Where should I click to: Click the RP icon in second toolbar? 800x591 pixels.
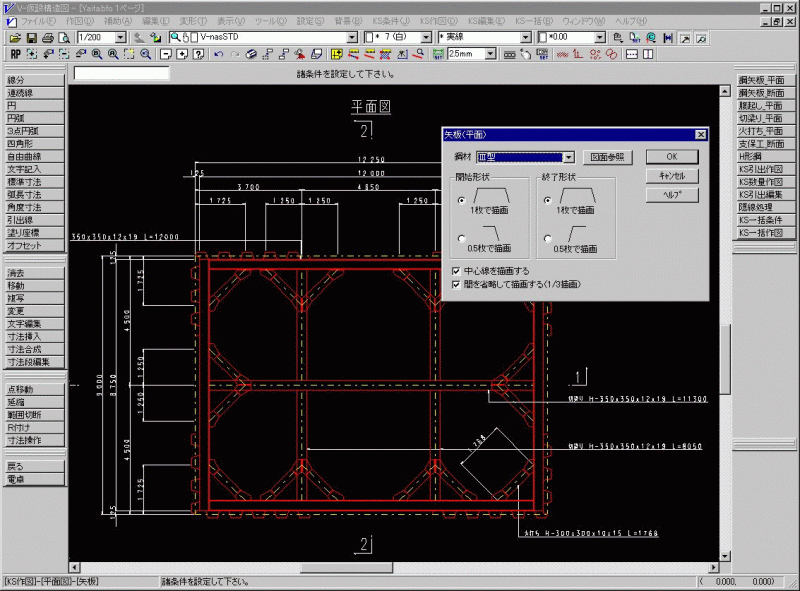(x=15, y=54)
